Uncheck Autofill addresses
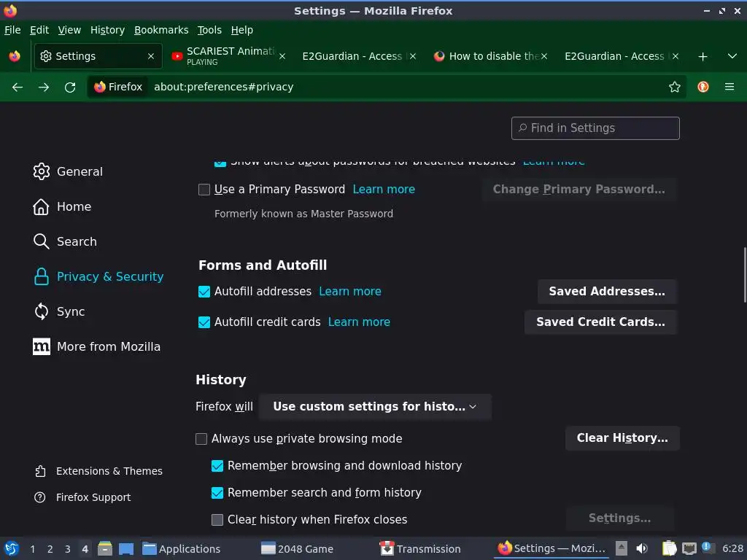The height and width of the screenshot is (560, 747). coord(204,292)
